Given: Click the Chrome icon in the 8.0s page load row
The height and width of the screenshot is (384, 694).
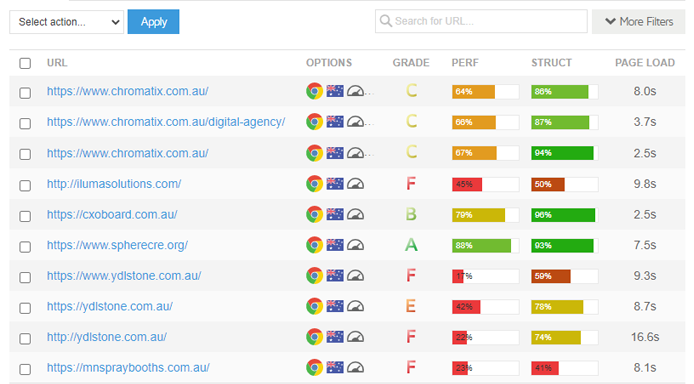Looking at the screenshot, I should click(x=314, y=91).
